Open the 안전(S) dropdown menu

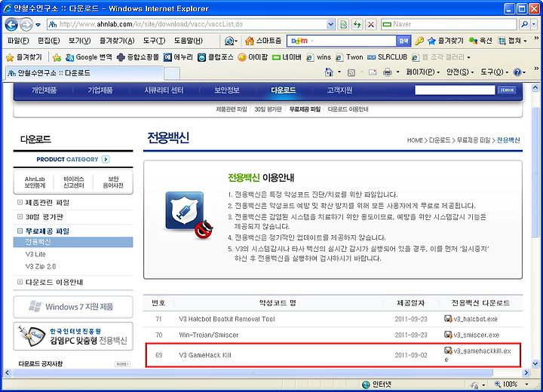[x=460, y=72]
